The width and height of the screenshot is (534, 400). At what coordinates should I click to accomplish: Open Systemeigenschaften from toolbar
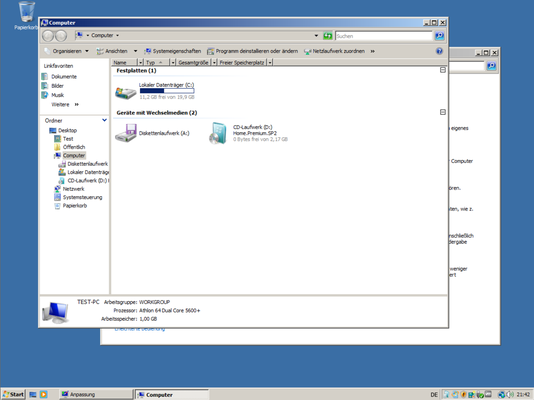point(173,51)
